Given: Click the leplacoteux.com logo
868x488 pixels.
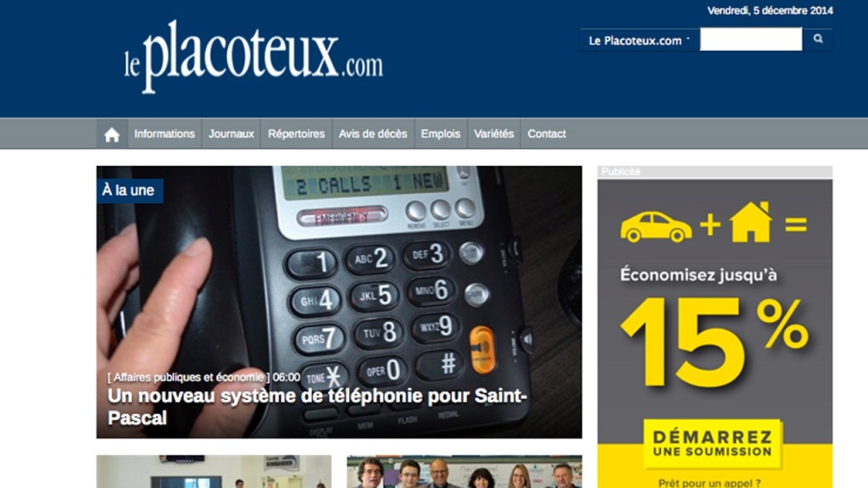Looking at the screenshot, I should pos(253,57).
